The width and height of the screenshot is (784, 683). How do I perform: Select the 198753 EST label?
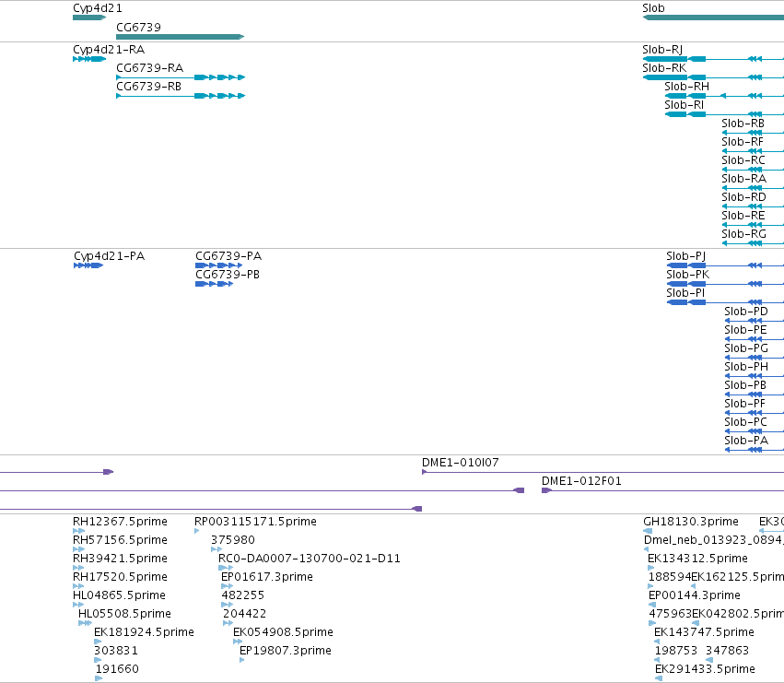(676, 651)
